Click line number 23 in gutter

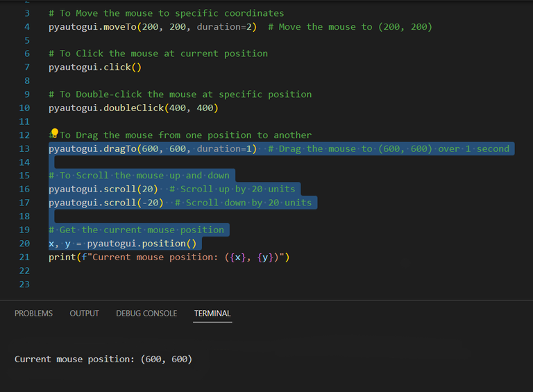coord(24,284)
